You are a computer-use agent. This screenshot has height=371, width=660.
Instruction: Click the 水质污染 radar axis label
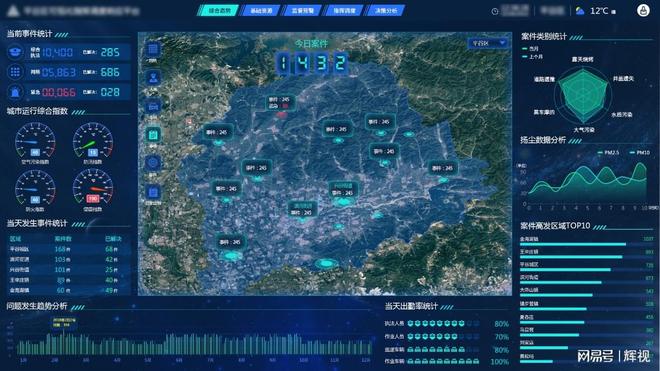coord(622,115)
